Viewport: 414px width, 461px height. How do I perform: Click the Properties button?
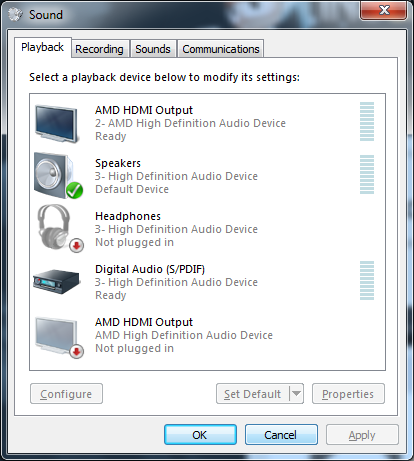pos(348,394)
